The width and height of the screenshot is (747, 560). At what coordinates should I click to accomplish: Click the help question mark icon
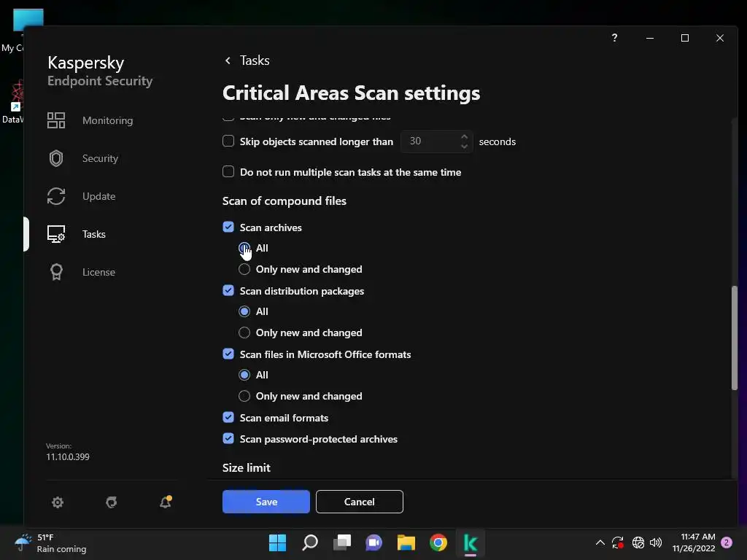pos(614,38)
